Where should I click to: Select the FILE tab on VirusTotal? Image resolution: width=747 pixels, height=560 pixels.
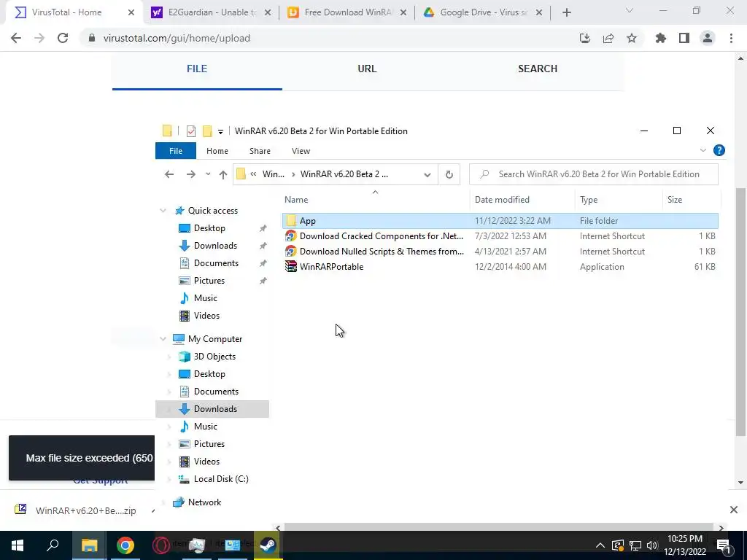(197, 69)
